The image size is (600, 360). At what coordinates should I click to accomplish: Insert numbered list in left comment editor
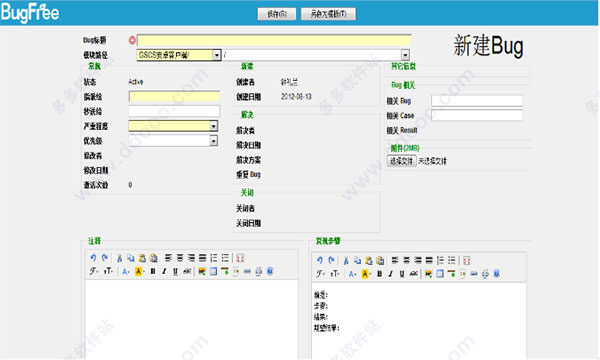(214, 258)
